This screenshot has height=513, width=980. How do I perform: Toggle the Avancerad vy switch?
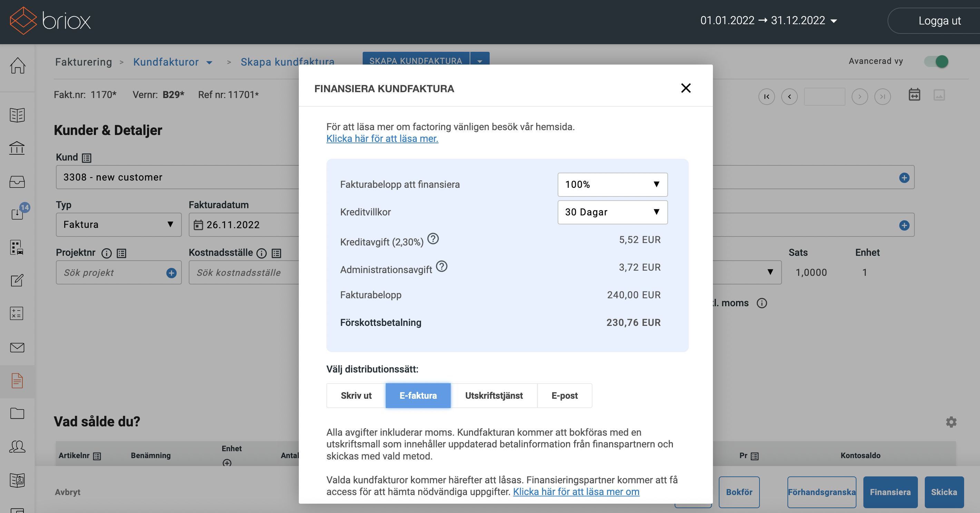click(x=936, y=61)
